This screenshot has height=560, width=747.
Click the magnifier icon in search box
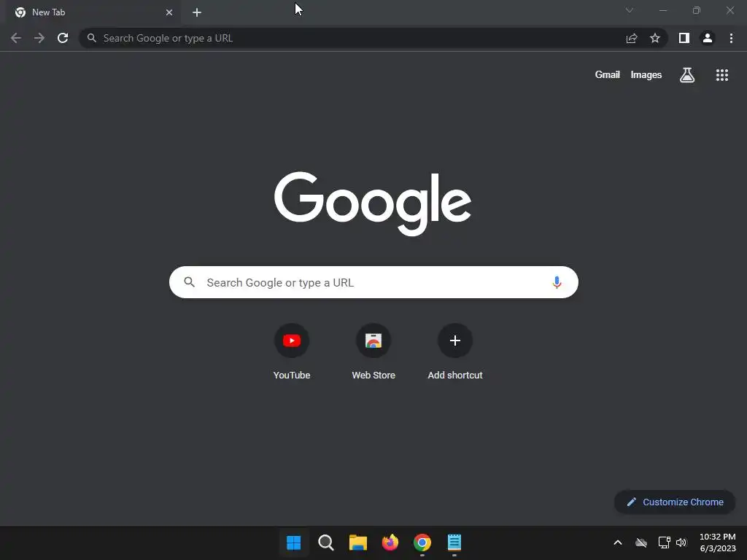pos(189,282)
